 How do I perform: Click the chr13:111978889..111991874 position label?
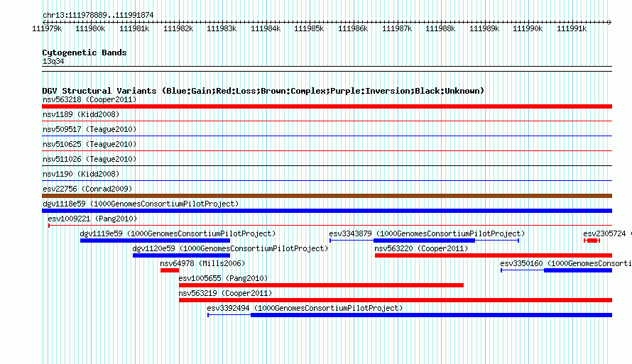[x=98, y=15]
